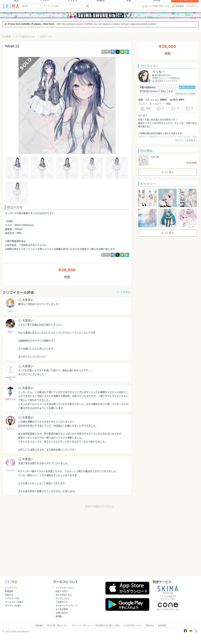Open reviewer たにゃか avatar
Screen dimensions: 201x644
(10, 462)
